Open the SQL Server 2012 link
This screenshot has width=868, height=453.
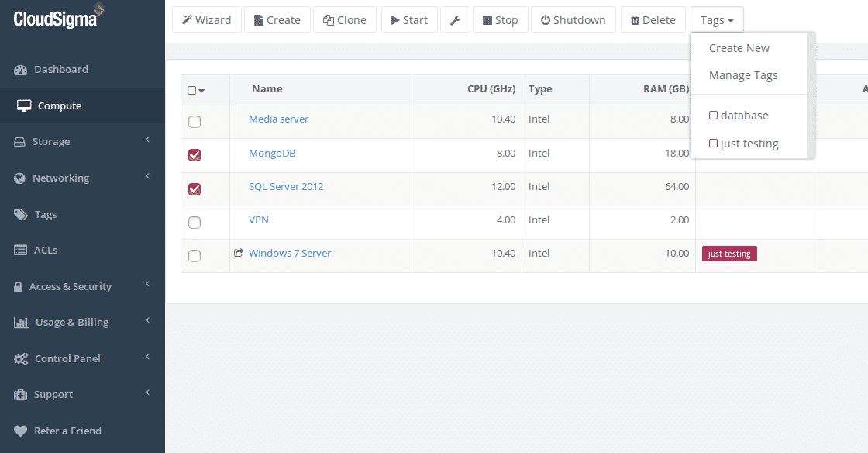coord(286,187)
